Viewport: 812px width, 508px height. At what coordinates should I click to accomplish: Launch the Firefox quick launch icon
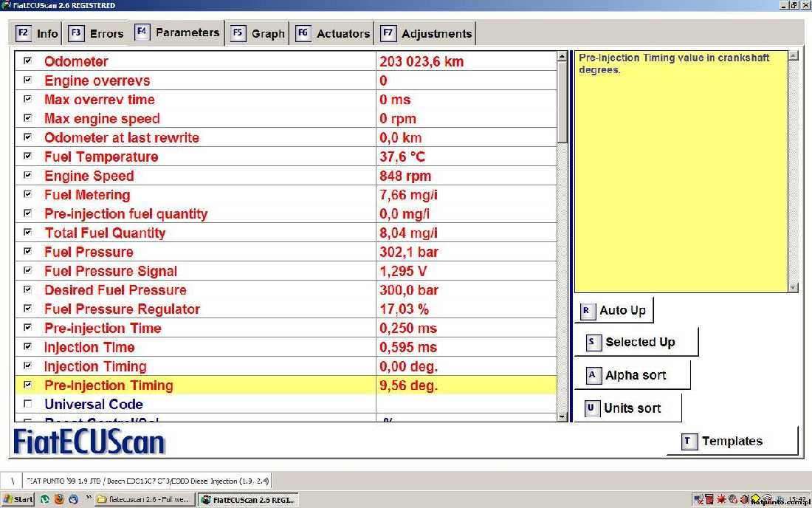click(59, 499)
